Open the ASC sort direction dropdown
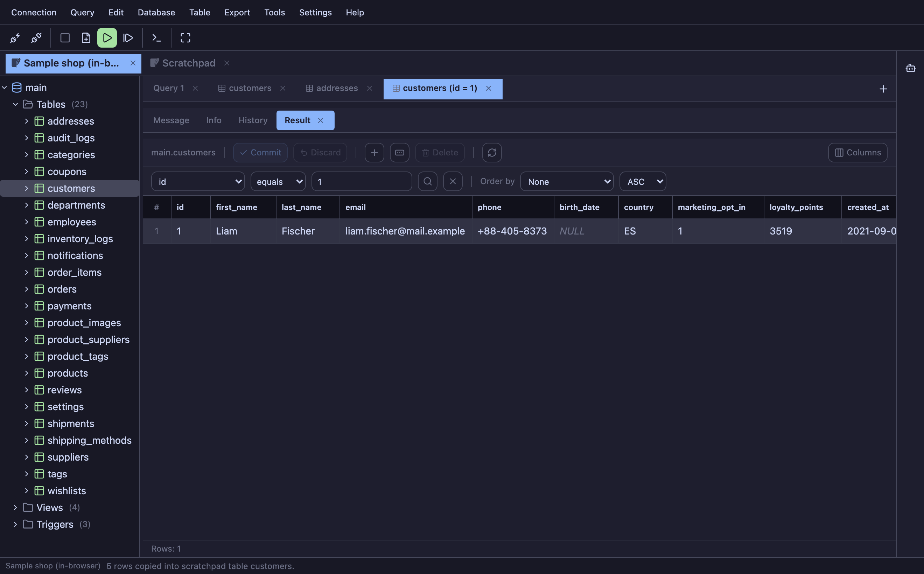 [643, 181]
